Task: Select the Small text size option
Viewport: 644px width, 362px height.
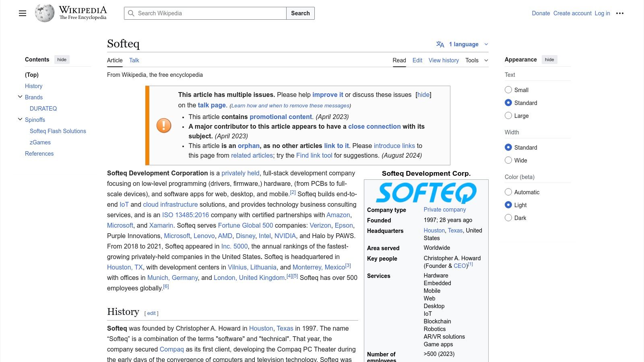Action: coord(508,90)
